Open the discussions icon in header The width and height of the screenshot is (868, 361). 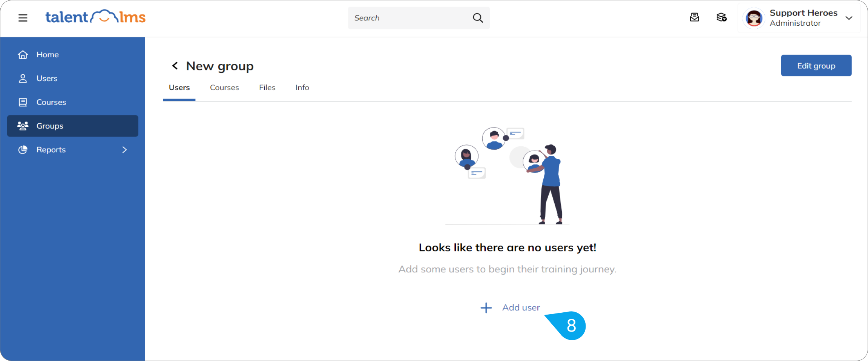point(721,17)
